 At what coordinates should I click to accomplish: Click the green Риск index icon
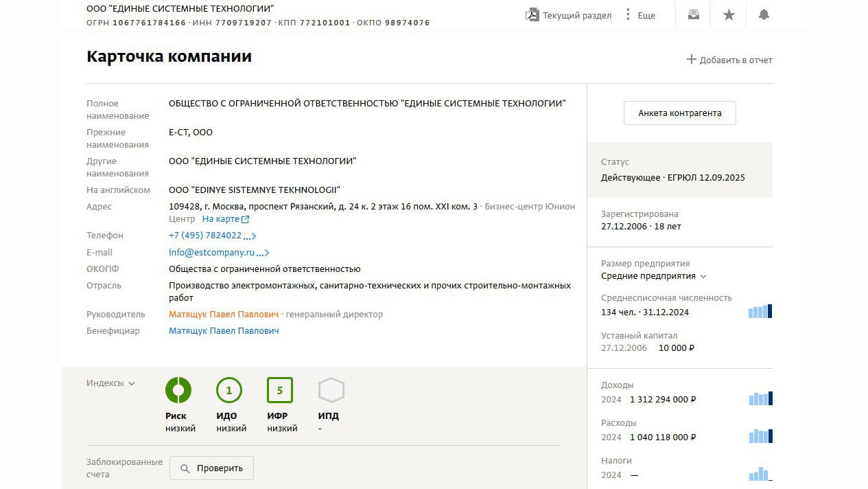coord(178,391)
